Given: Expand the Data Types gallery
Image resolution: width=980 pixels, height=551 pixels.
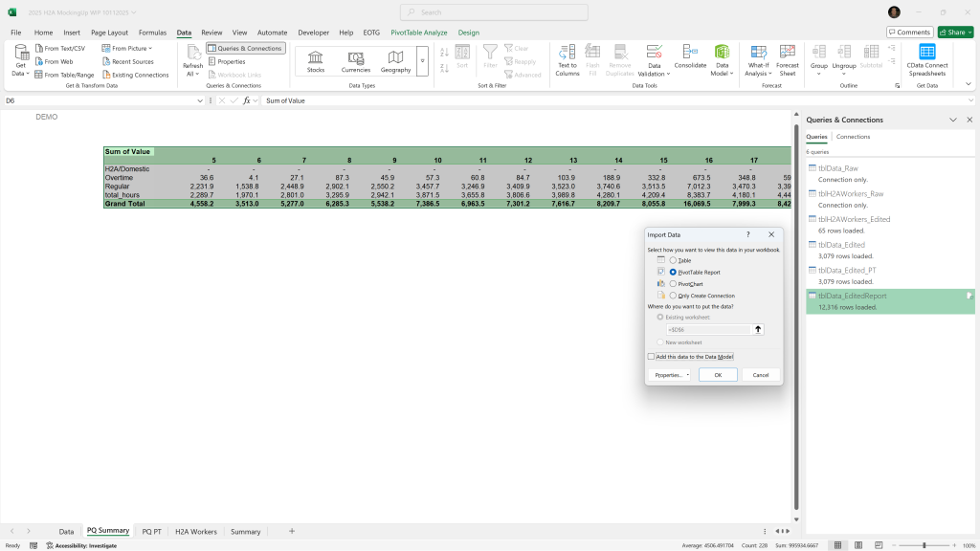Looking at the screenshot, I should 422,61.
